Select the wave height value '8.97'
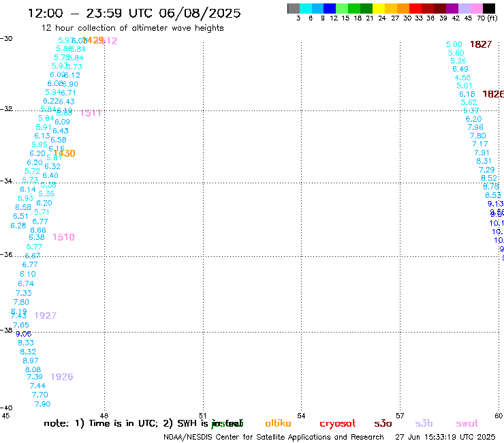 tap(31, 361)
